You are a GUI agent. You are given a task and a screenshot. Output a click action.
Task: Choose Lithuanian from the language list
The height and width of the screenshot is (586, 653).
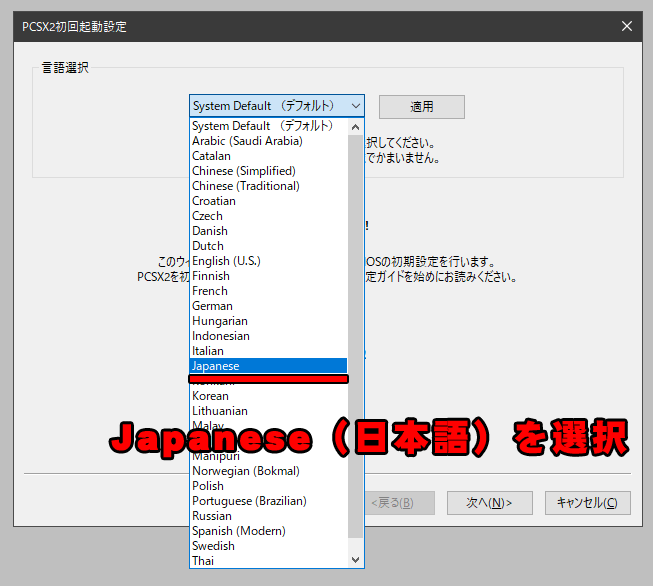pyautogui.click(x=269, y=411)
